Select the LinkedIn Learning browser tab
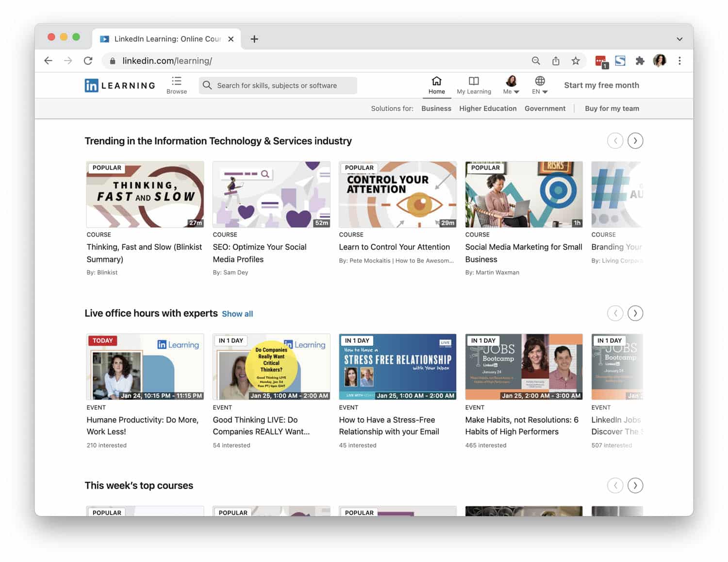 click(166, 39)
